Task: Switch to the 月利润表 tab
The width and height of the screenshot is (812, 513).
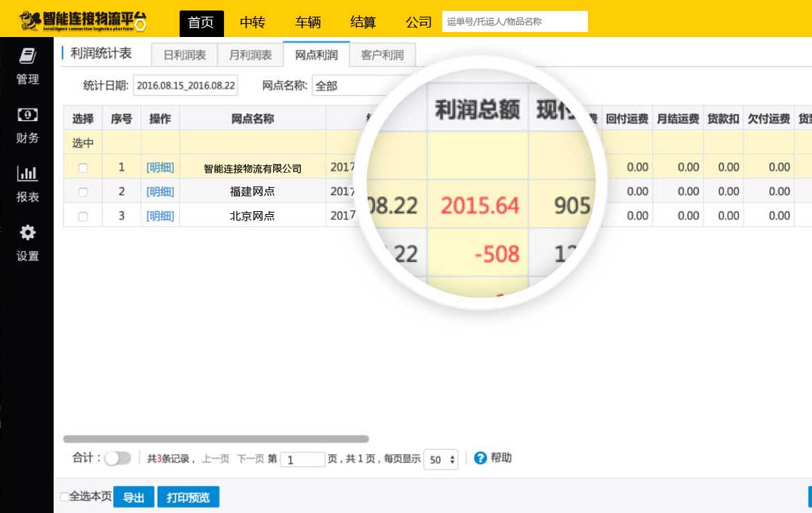Action: pos(250,55)
